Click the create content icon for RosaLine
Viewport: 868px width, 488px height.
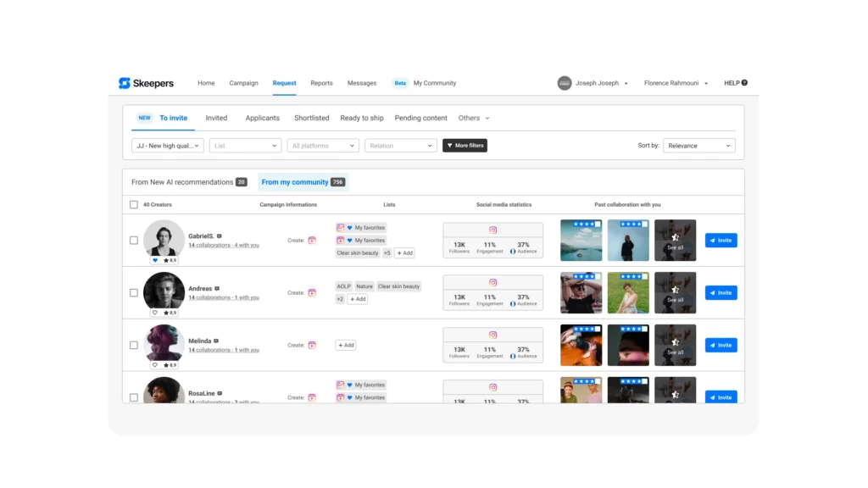[x=312, y=397]
